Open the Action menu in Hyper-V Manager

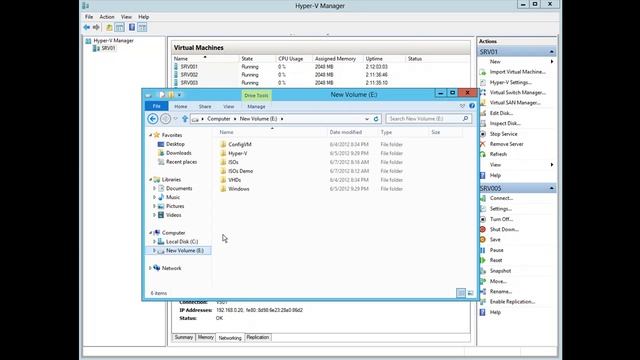coord(107,17)
